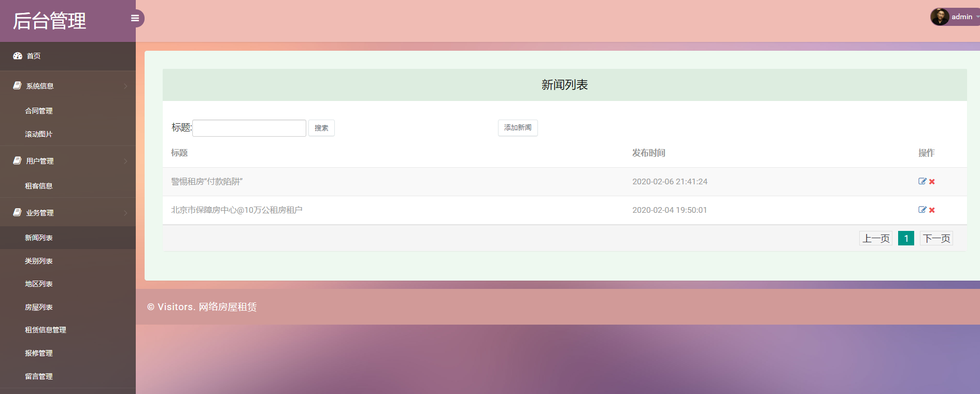Collapse the 业务管理 chevron arrow
This screenshot has width=980, height=394.
point(125,213)
